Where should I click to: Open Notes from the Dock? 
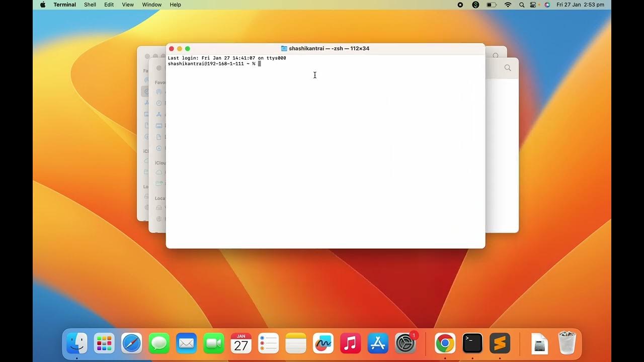(296, 343)
